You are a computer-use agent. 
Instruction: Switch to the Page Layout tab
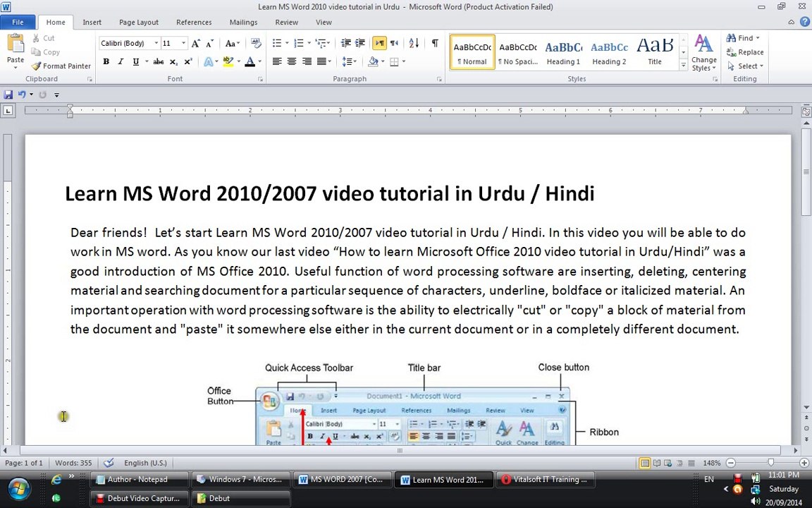(139, 23)
